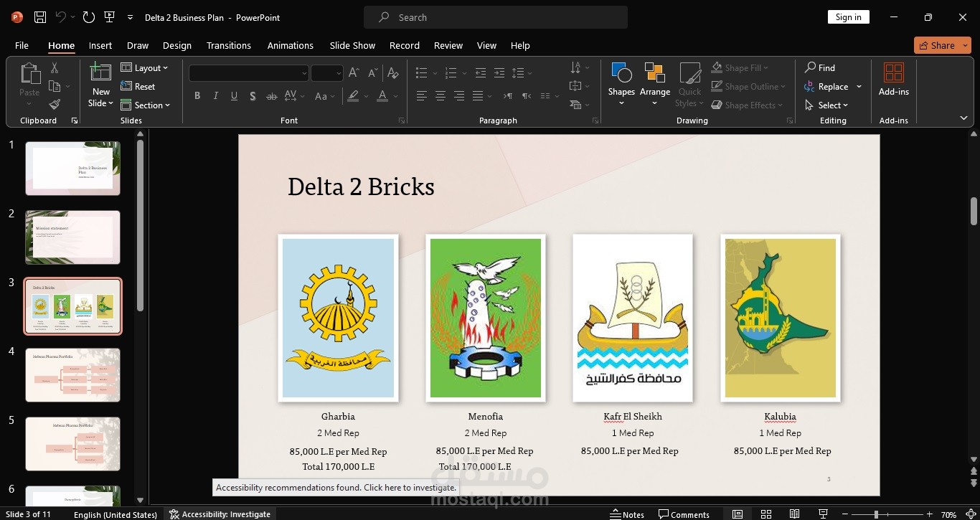Open Customize Quick Access Toolbar dropdown
Viewport: 980px width, 520px height.
click(130, 17)
